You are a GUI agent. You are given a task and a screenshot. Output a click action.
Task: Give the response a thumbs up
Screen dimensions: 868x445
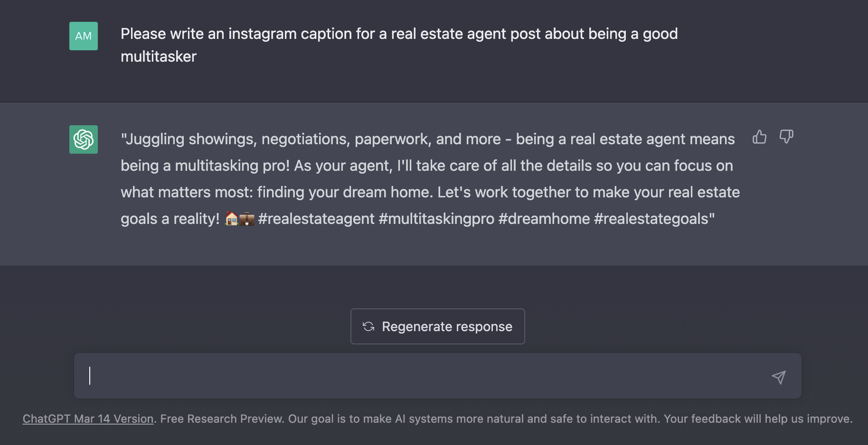click(759, 137)
